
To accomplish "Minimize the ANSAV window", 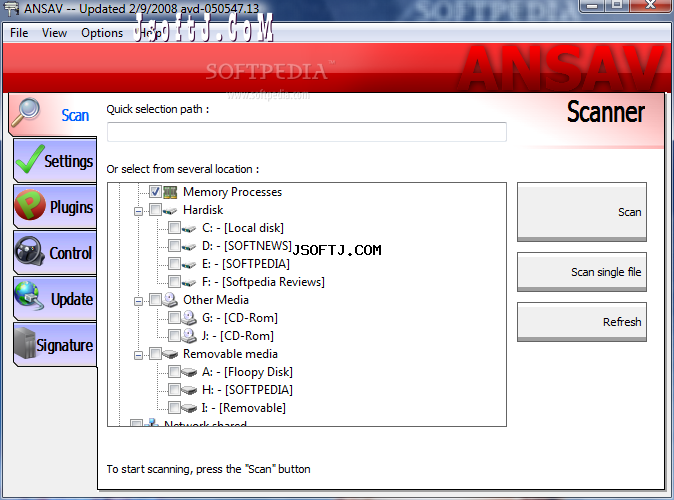I will click(x=592, y=5).
